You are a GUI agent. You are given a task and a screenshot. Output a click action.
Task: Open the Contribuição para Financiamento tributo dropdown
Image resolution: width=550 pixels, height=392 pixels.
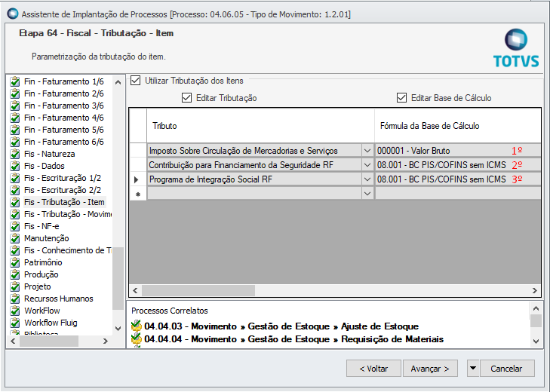367,165
